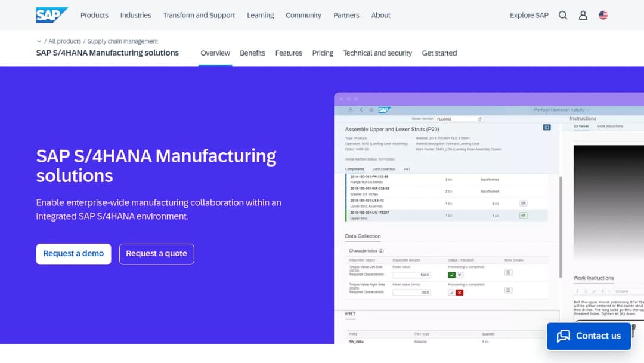Open the Industries menu
The width and height of the screenshot is (644, 363).
pos(135,15)
